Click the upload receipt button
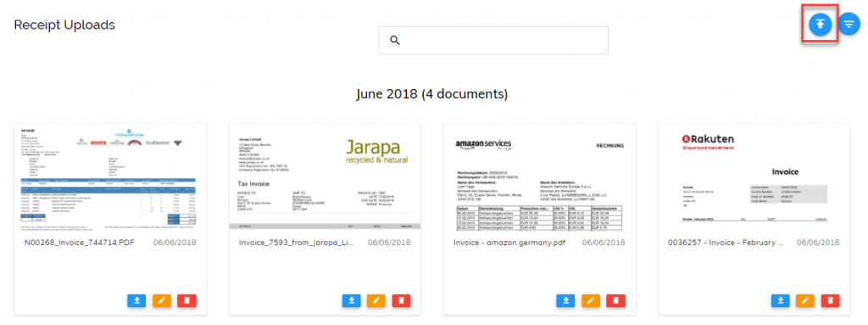Viewport: 868px width, 325px height. 820,24
